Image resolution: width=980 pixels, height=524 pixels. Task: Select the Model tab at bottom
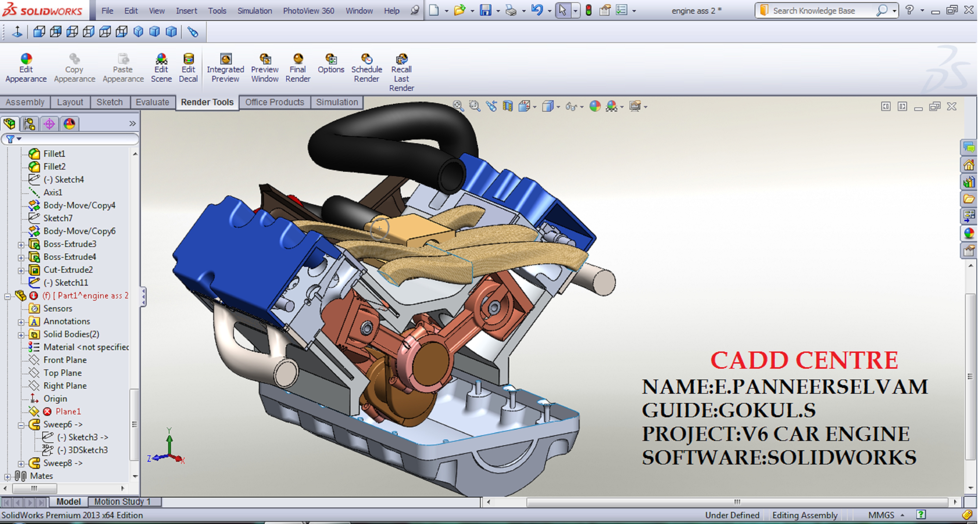68,501
